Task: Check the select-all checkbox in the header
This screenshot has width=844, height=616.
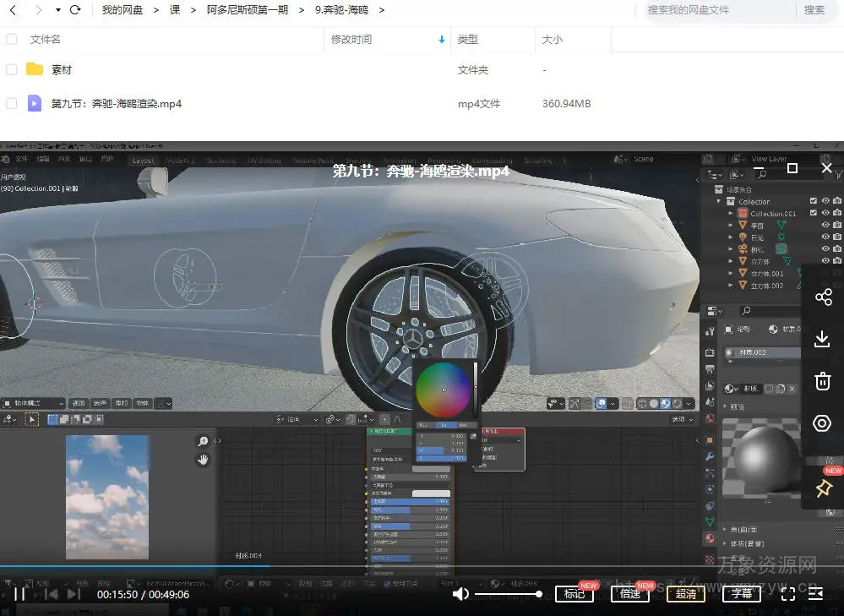Action: 12,40
